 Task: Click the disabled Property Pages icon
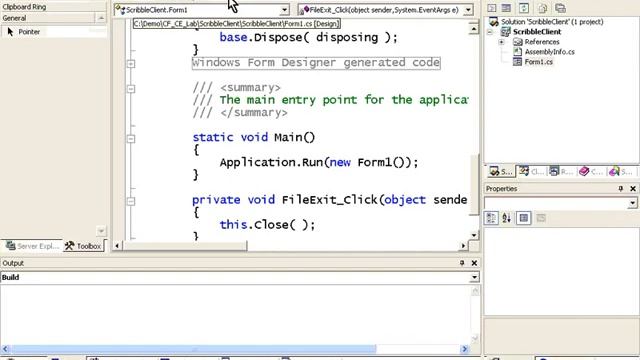tap(541, 218)
